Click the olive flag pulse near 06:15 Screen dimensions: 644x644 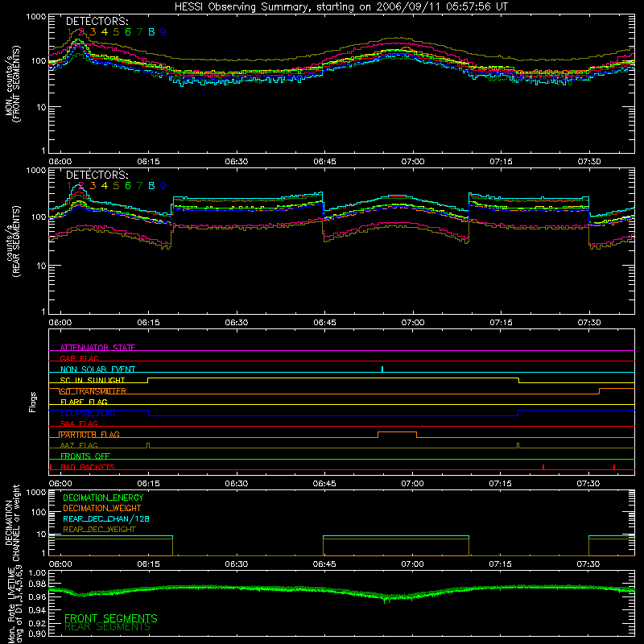148,445
